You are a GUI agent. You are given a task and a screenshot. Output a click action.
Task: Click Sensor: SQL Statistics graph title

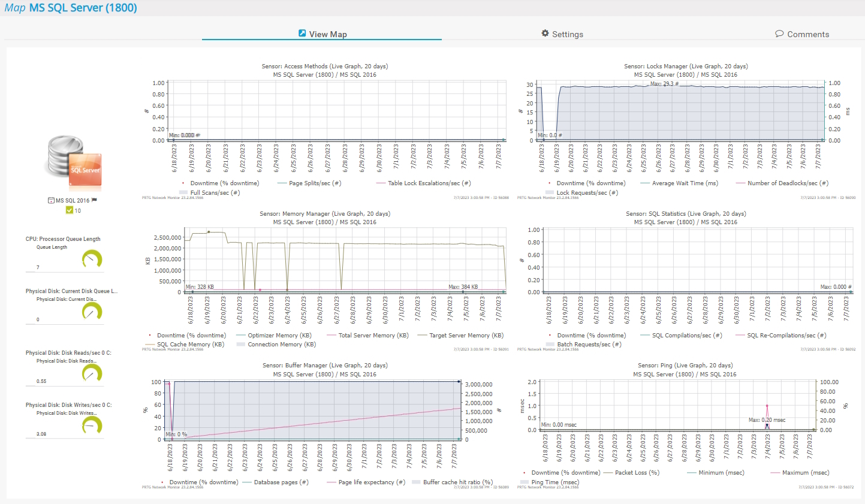tap(686, 214)
